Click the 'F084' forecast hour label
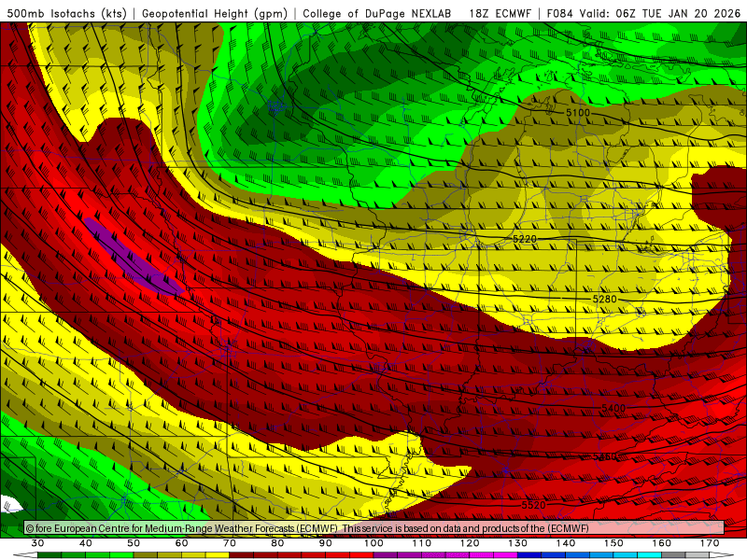The width and height of the screenshot is (747, 560). pos(559,13)
